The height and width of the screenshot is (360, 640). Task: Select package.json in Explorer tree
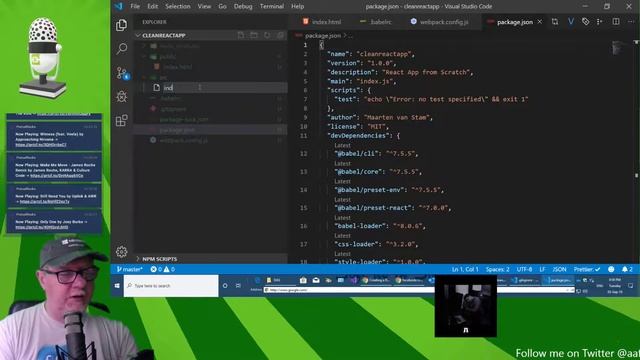pyautogui.click(x=211, y=130)
